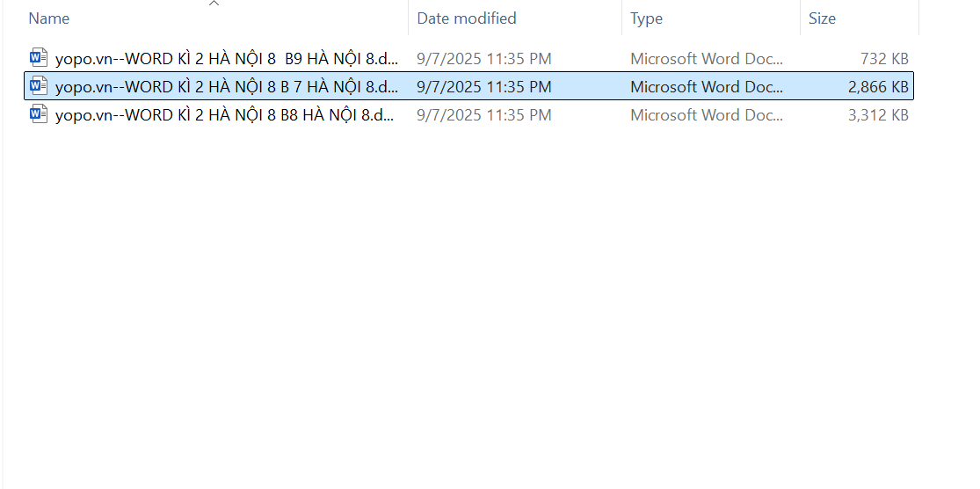Click the 732 KB size entry
Image resolution: width=980 pixels, height=489 pixels.
[884, 59]
